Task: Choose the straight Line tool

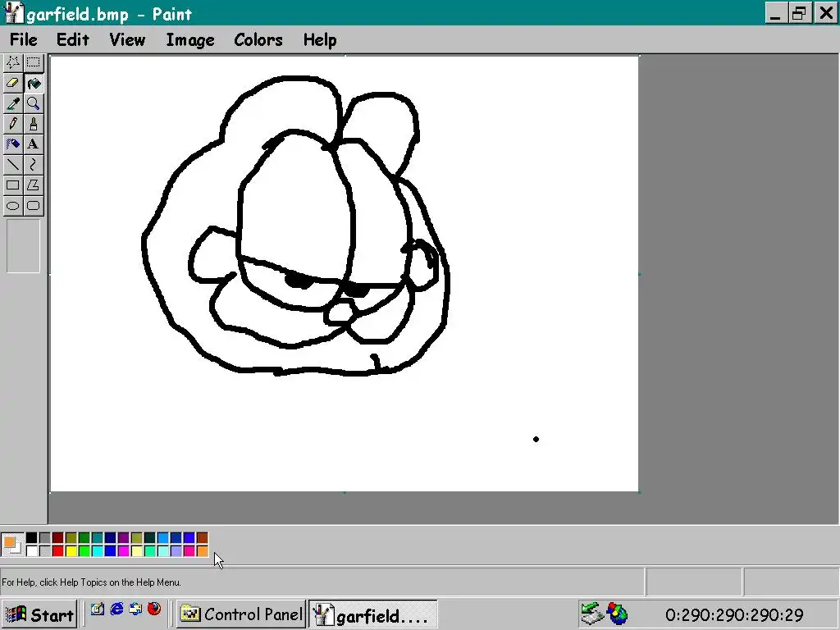Action: [13, 164]
